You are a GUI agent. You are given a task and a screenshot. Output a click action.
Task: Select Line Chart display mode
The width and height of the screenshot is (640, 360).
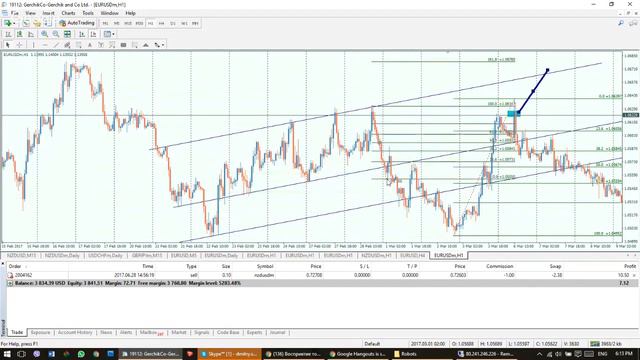pyautogui.click(x=31, y=34)
